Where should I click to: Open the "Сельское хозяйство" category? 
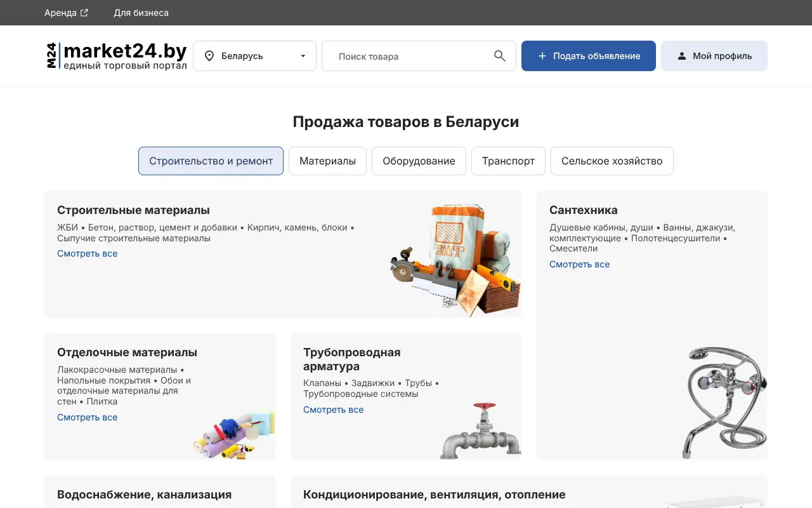(612, 161)
